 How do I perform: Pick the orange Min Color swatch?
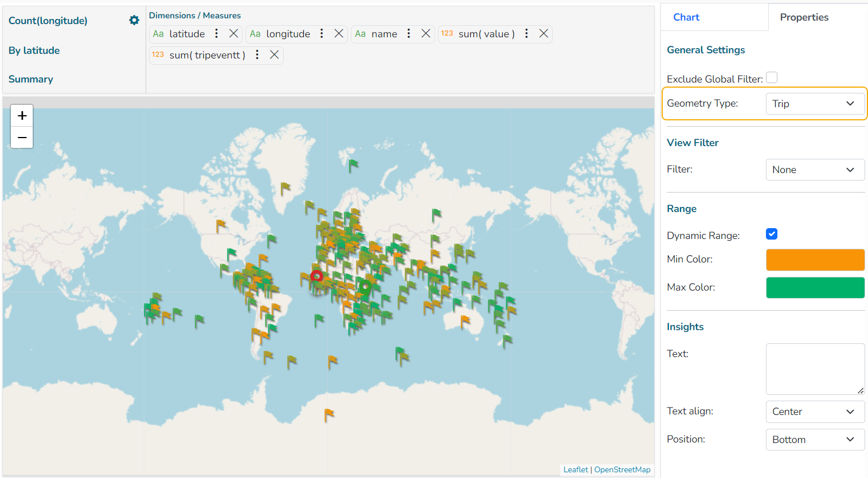(815, 260)
